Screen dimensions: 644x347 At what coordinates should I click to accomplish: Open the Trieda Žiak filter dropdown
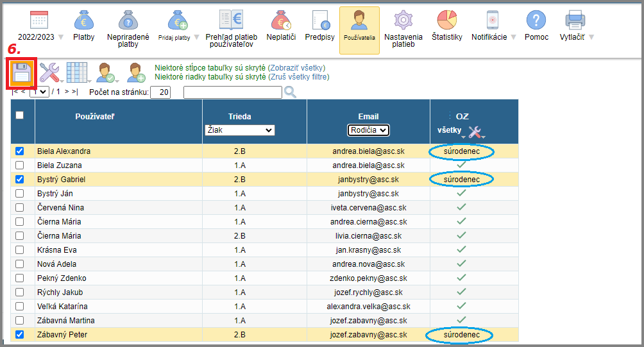click(239, 130)
